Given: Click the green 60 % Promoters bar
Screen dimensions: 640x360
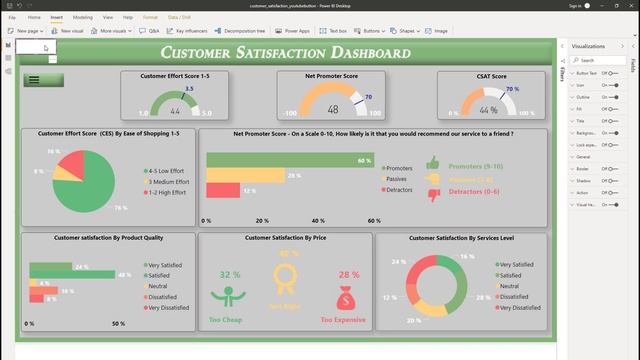Looking at the screenshot, I should pos(290,160).
